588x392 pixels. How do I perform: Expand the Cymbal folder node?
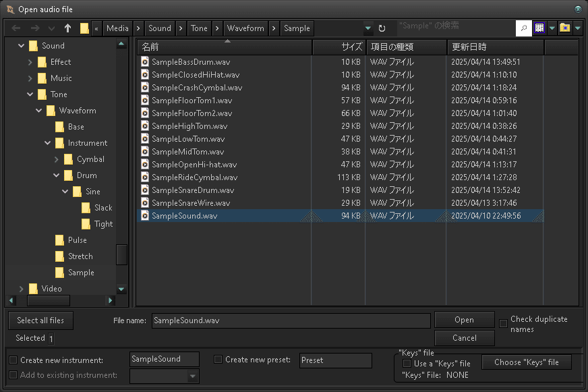(57, 159)
